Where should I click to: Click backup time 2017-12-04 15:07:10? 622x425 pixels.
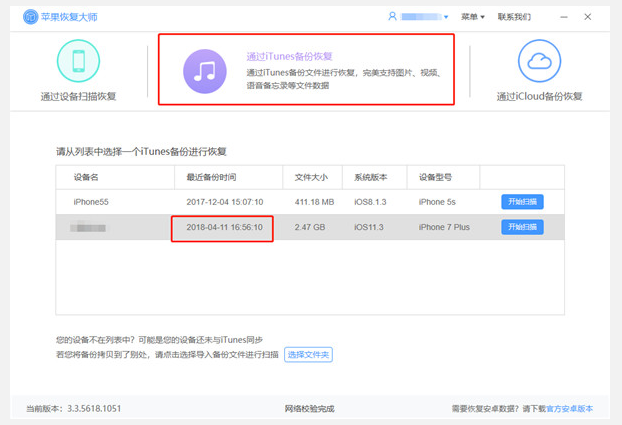225,202
